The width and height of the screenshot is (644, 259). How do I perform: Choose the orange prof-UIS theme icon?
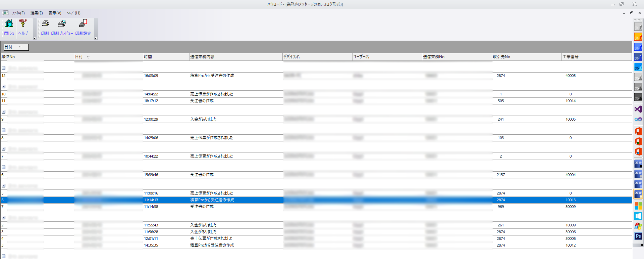point(638,37)
